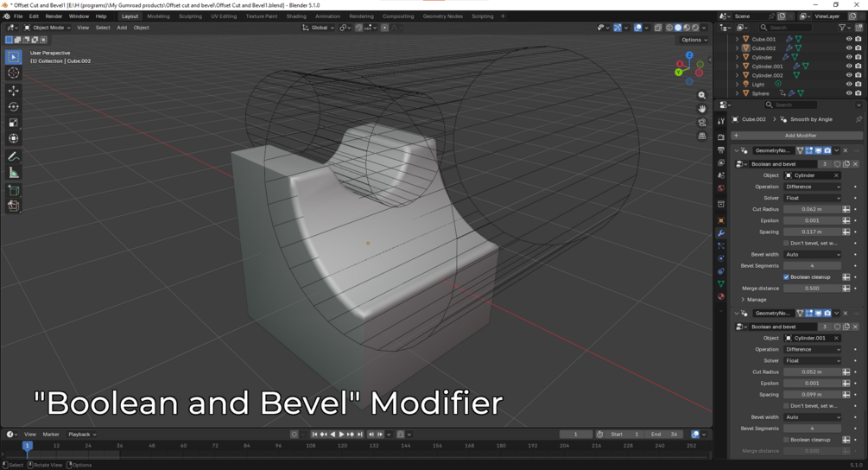
Task: Select the Move tool
Action: (x=13, y=91)
